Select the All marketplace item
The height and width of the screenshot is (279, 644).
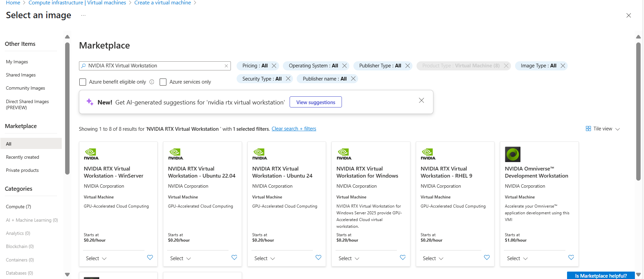[31, 144]
